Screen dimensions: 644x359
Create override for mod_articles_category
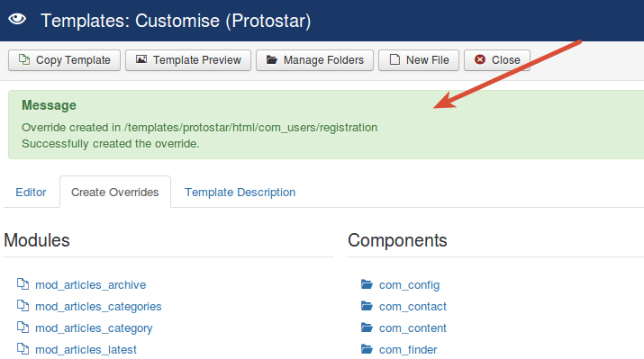coord(94,328)
